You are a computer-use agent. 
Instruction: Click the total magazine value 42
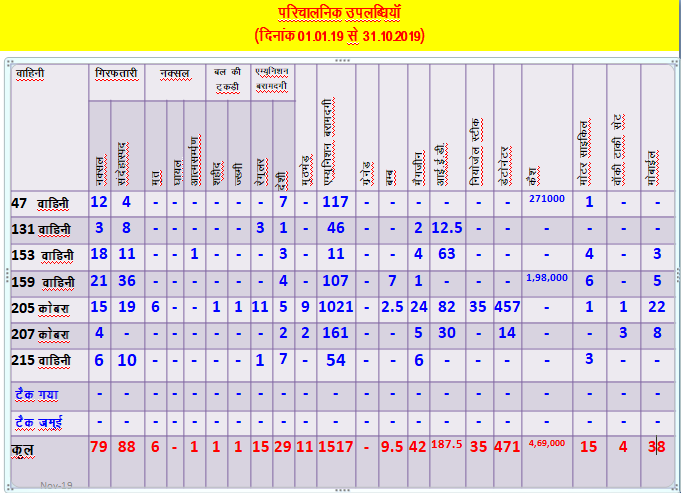click(418, 447)
